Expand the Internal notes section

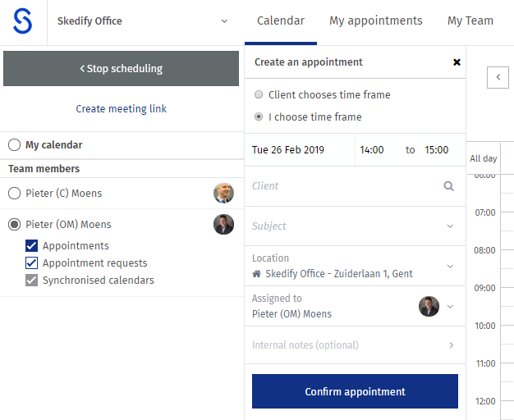pos(451,345)
